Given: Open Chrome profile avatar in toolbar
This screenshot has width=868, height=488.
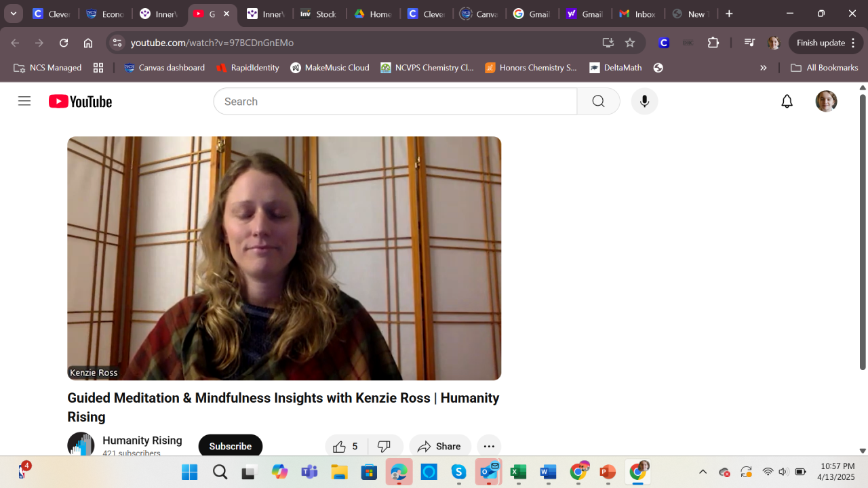Looking at the screenshot, I should (774, 43).
